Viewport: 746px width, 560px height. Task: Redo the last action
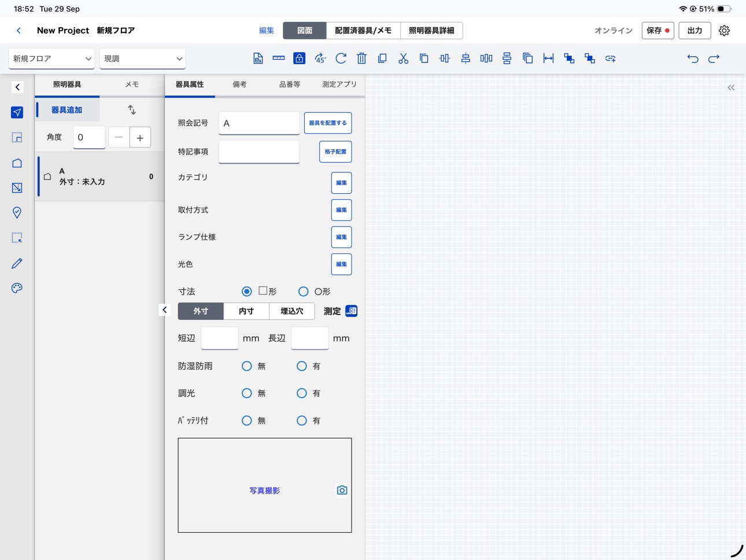[714, 58]
